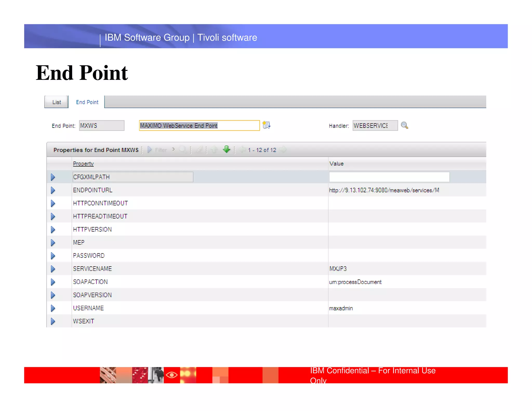
Task: Click the ENDPOINTURL property name
Action: (92, 190)
